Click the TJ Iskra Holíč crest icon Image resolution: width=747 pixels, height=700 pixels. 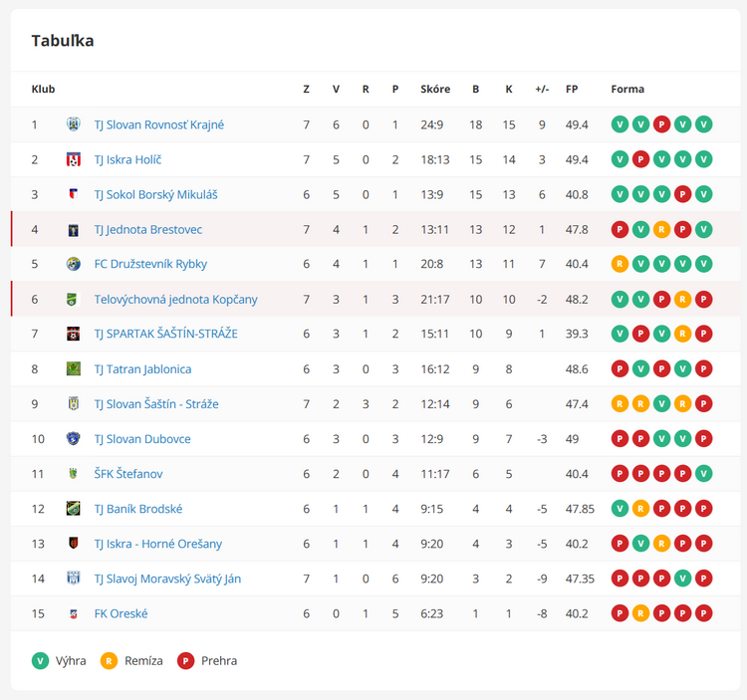[x=73, y=159]
